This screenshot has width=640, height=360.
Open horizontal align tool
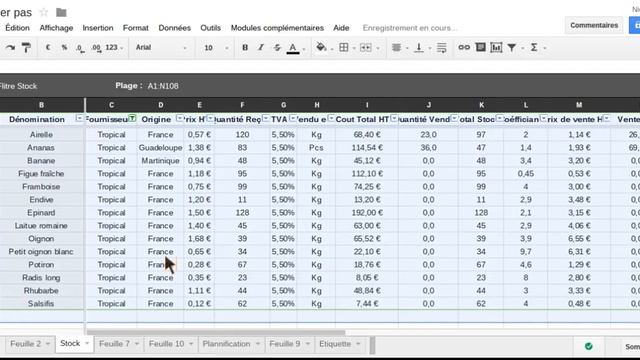[396, 47]
